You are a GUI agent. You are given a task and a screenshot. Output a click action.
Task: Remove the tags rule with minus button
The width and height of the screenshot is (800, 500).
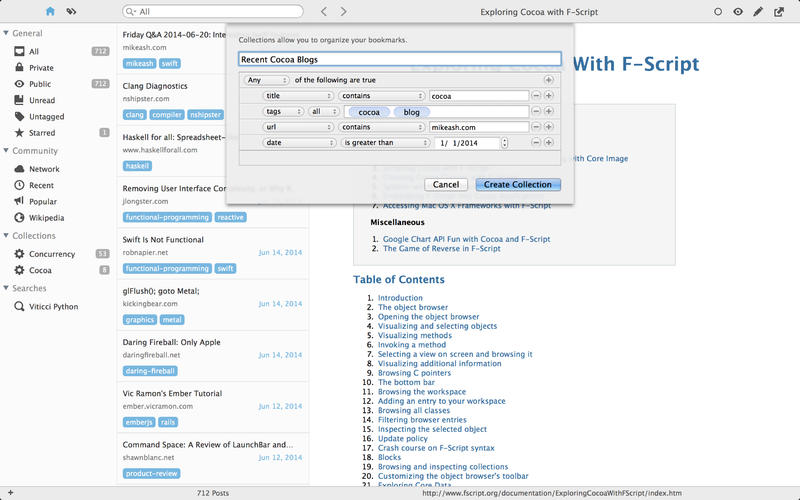pos(536,111)
